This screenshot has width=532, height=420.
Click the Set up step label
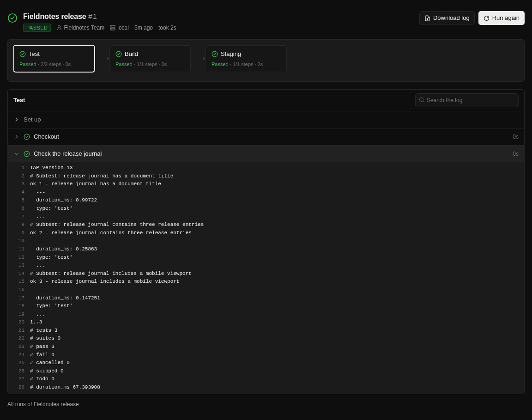pos(32,120)
